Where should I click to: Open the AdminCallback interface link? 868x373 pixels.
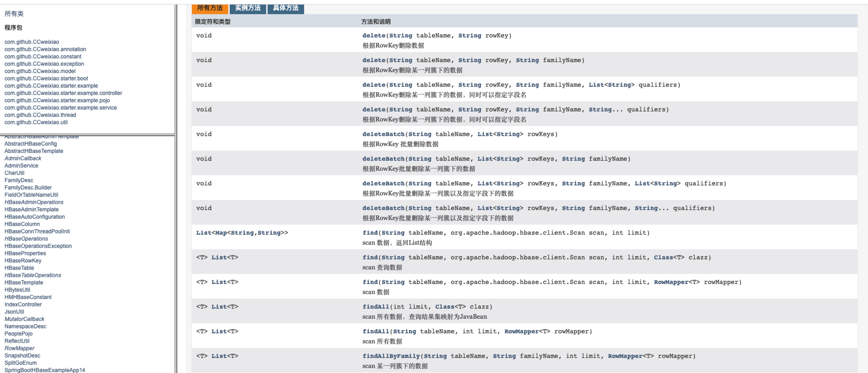[x=23, y=158]
